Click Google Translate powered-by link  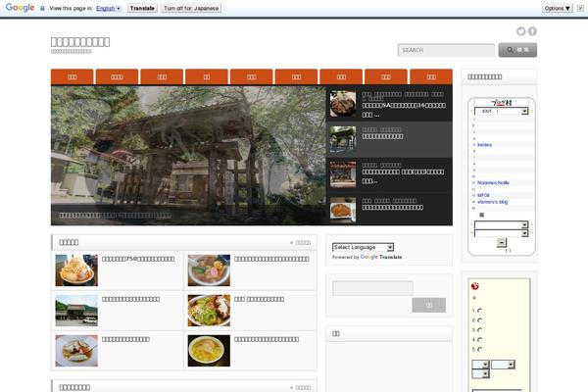coord(381,257)
